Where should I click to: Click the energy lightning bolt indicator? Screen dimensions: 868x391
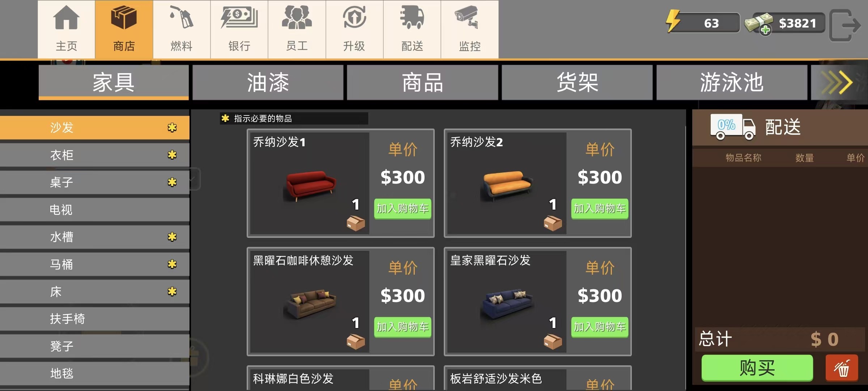673,21
